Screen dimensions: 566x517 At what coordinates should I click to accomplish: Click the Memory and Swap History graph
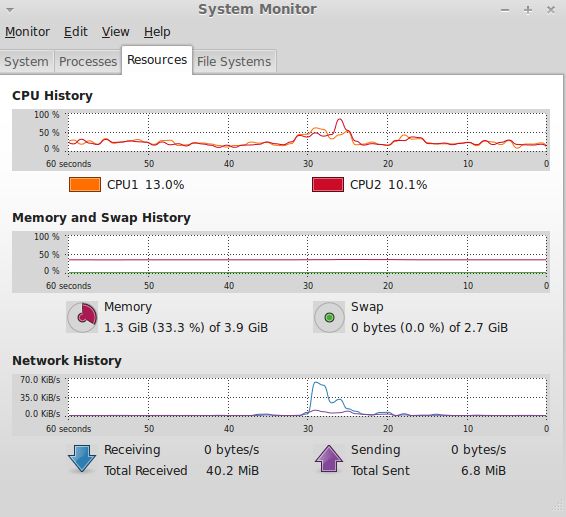(x=308, y=254)
